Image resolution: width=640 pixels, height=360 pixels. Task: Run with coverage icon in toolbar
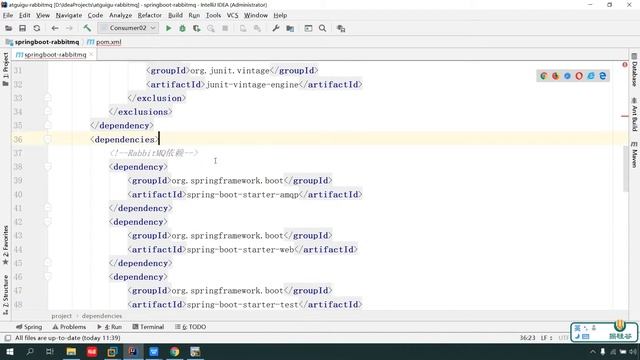(x=197, y=28)
